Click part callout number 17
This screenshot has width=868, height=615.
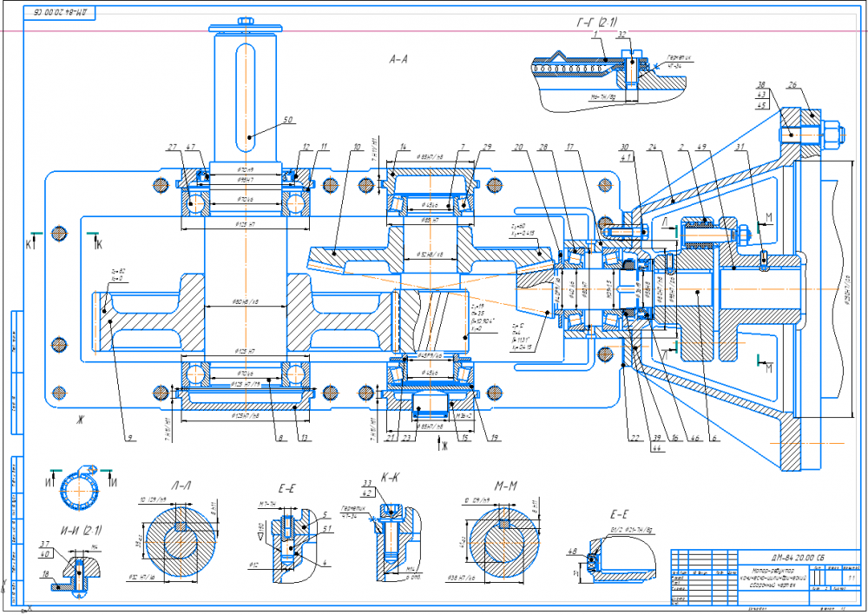(569, 147)
